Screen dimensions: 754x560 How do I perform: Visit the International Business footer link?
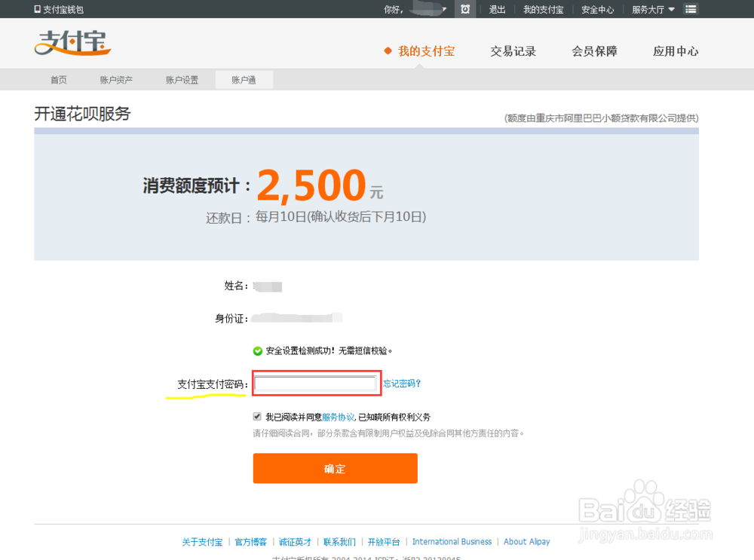(452, 541)
